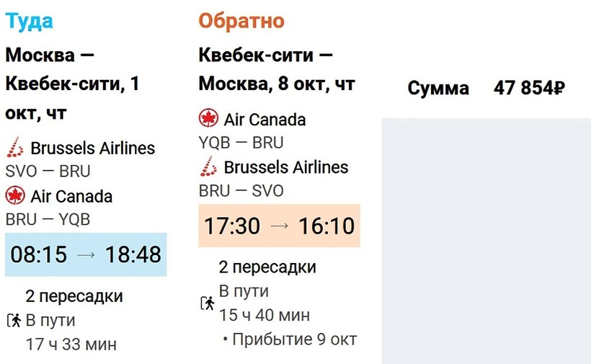Click the Brussels Airlines logo in the outbound flight
The image size is (591, 364).
tap(14, 148)
